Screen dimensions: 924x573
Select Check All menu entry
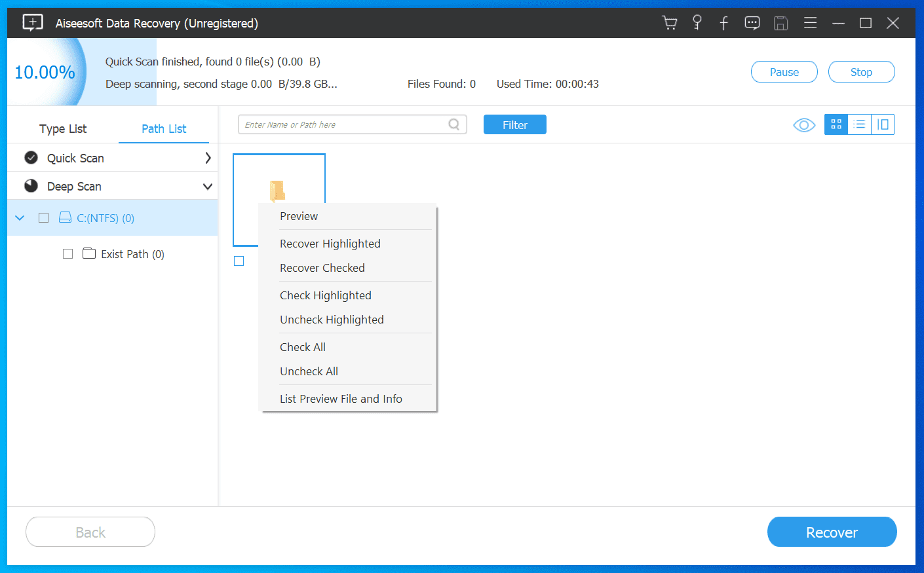(349, 347)
